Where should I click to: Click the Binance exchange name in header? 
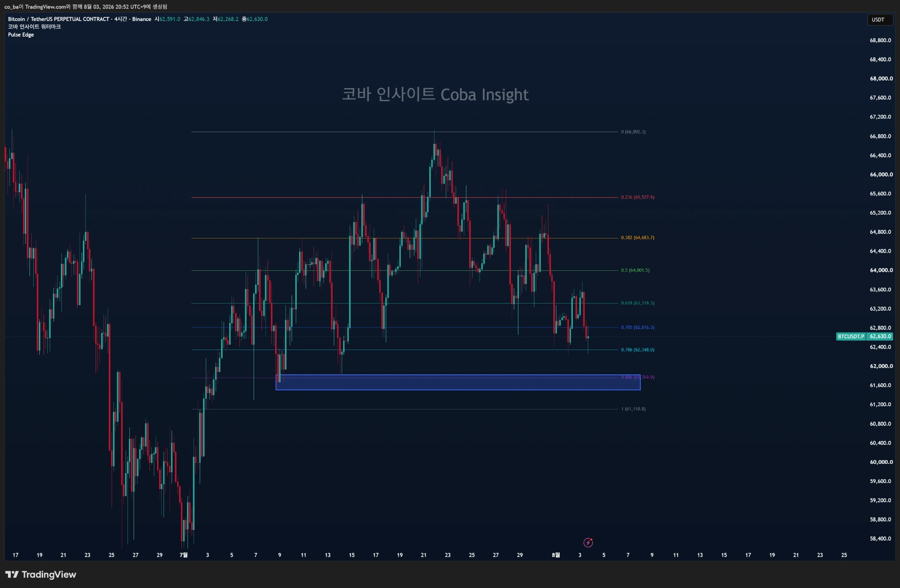click(142, 19)
